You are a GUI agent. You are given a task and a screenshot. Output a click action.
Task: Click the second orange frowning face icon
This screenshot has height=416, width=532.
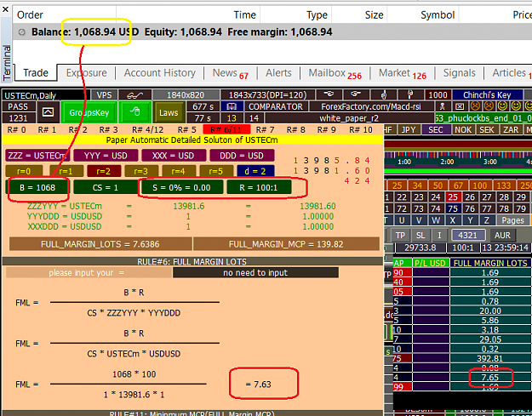click(489, 106)
